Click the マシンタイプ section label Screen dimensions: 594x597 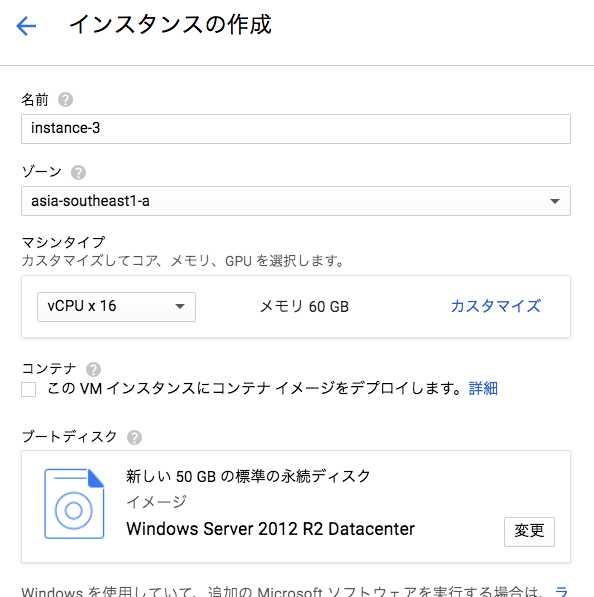tap(64, 242)
